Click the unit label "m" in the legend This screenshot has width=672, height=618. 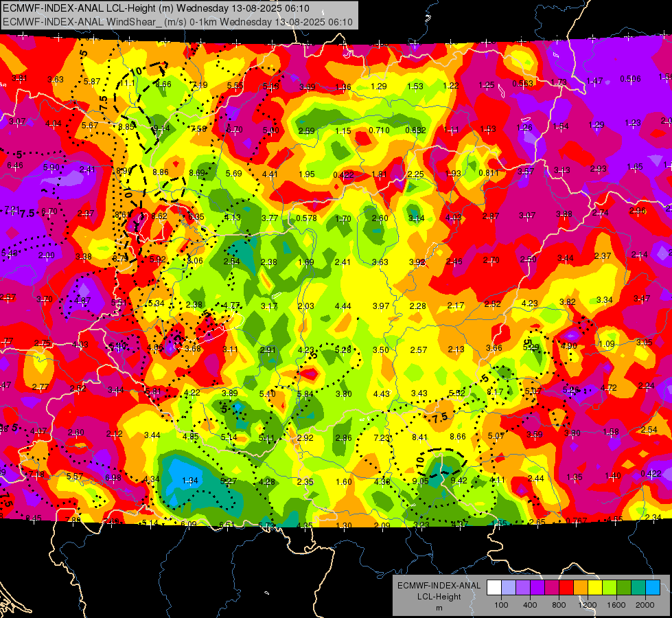[439, 608]
